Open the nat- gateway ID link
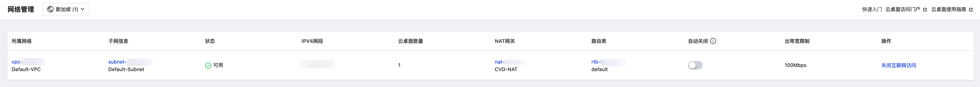 click(x=499, y=62)
